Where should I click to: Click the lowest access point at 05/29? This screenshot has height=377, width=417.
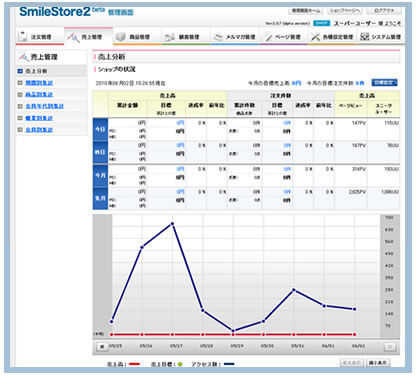point(233,331)
